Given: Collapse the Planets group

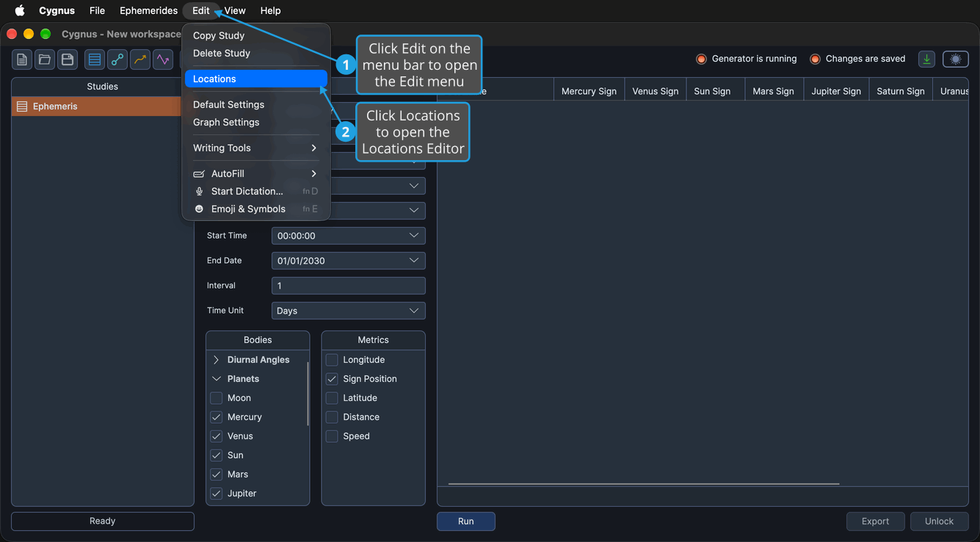Looking at the screenshot, I should (x=216, y=379).
